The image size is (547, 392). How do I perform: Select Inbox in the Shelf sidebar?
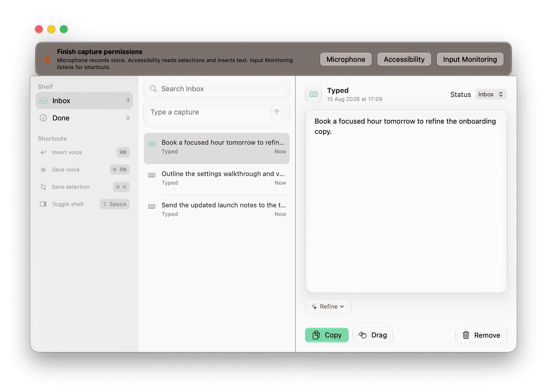[x=84, y=101]
